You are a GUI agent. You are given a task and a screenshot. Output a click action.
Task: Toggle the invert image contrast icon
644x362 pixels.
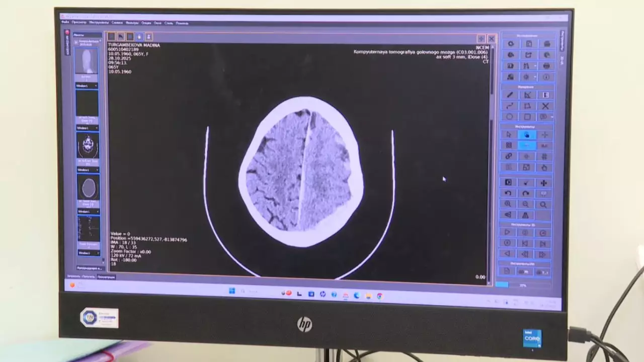pyautogui.click(x=508, y=182)
